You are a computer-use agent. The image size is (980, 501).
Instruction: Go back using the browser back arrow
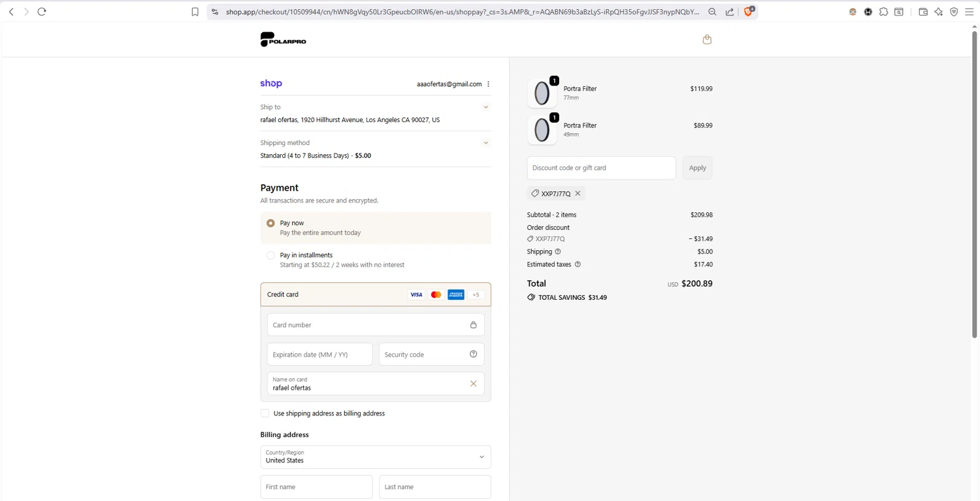tap(11, 12)
